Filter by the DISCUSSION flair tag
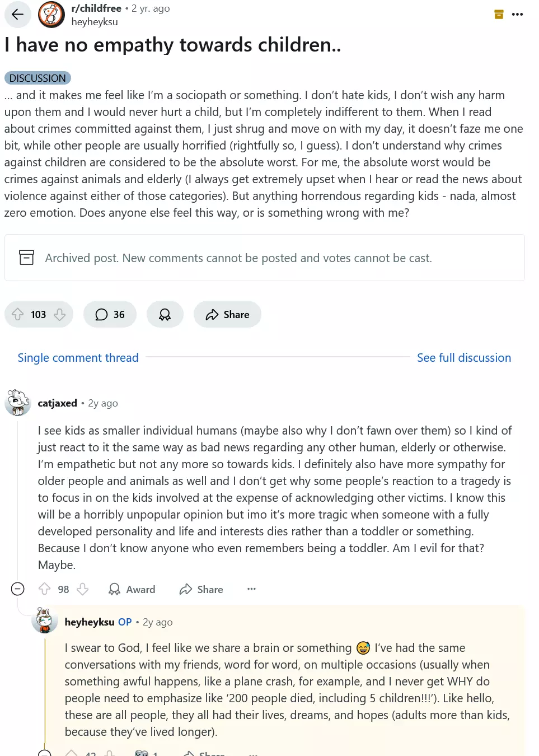The image size is (539, 756). (x=38, y=78)
